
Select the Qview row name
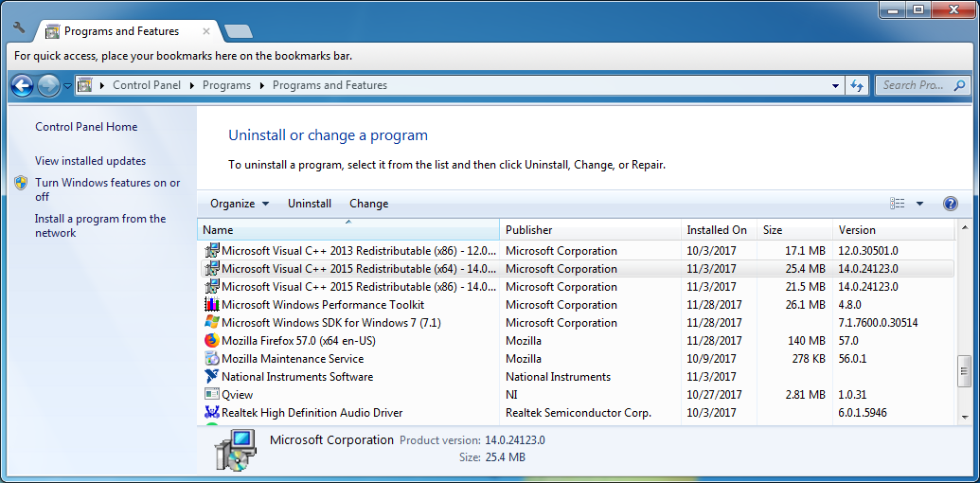point(237,395)
